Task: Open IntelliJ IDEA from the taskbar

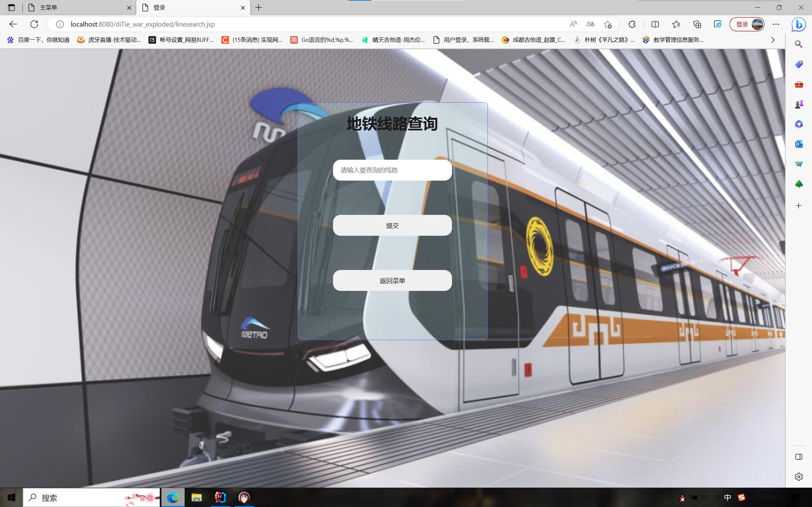Action: point(220,497)
